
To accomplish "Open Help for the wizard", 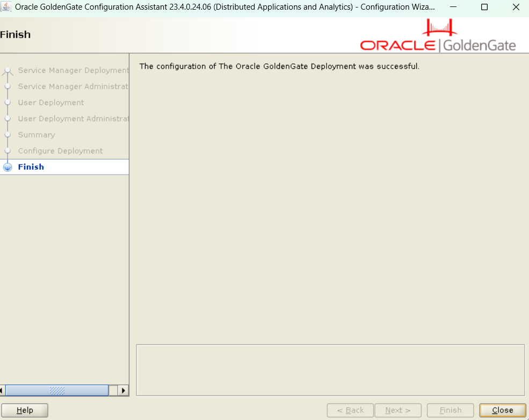I will [25, 410].
